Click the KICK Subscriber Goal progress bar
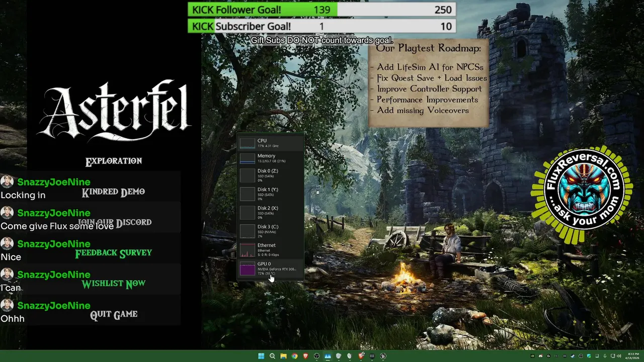The image size is (644, 362). 322,26
